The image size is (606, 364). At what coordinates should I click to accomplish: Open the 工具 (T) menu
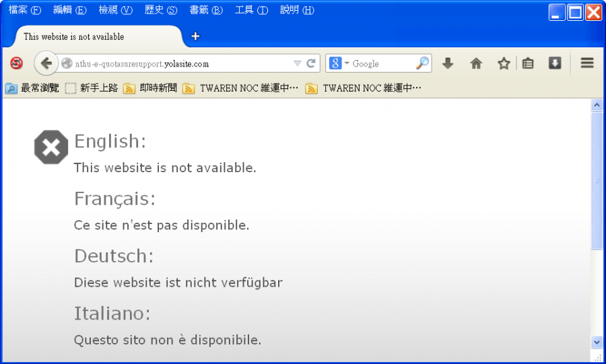251,10
